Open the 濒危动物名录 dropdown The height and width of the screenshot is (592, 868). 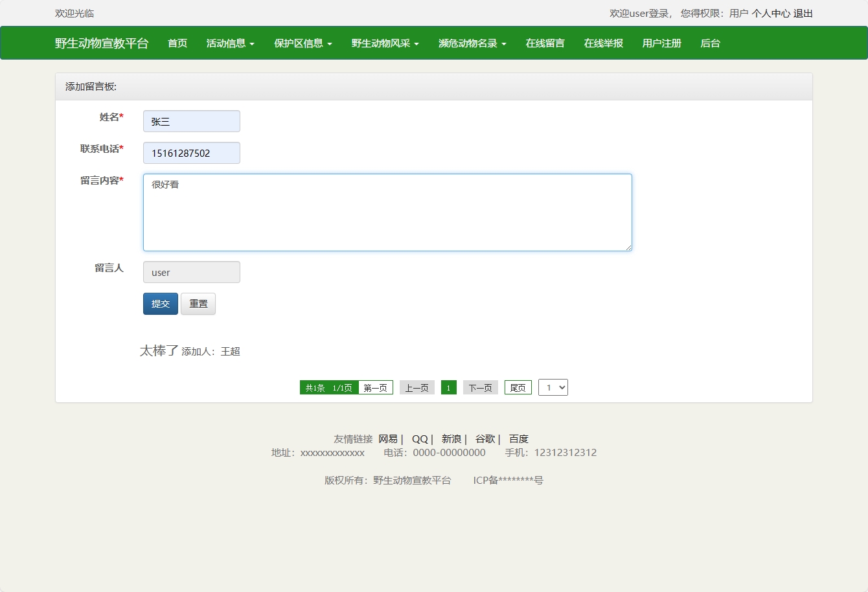coord(472,43)
